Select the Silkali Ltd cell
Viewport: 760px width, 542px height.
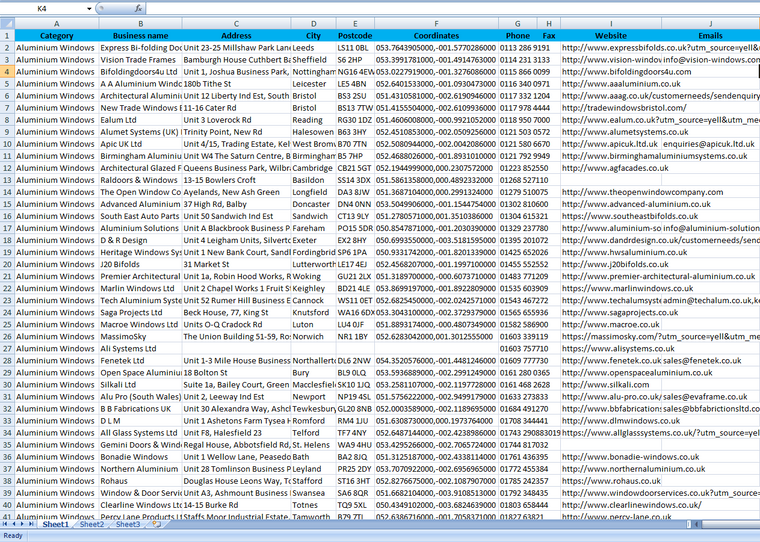coord(141,384)
